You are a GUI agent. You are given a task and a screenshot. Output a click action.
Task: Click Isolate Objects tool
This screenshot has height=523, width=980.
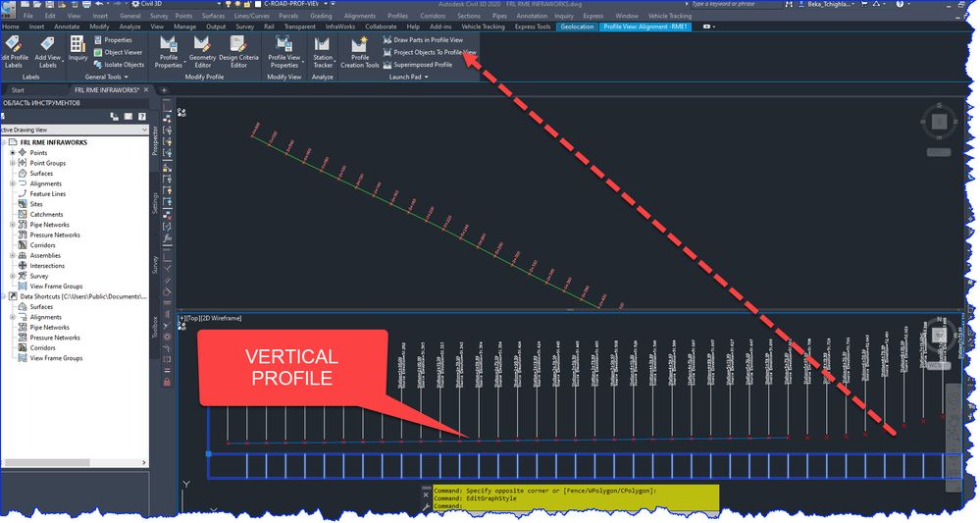tap(119, 65)
